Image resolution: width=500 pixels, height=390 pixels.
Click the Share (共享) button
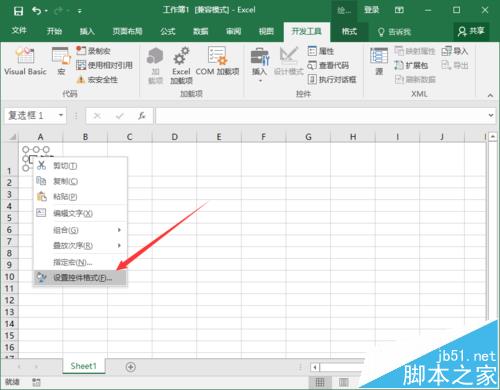tap(471, 31)
